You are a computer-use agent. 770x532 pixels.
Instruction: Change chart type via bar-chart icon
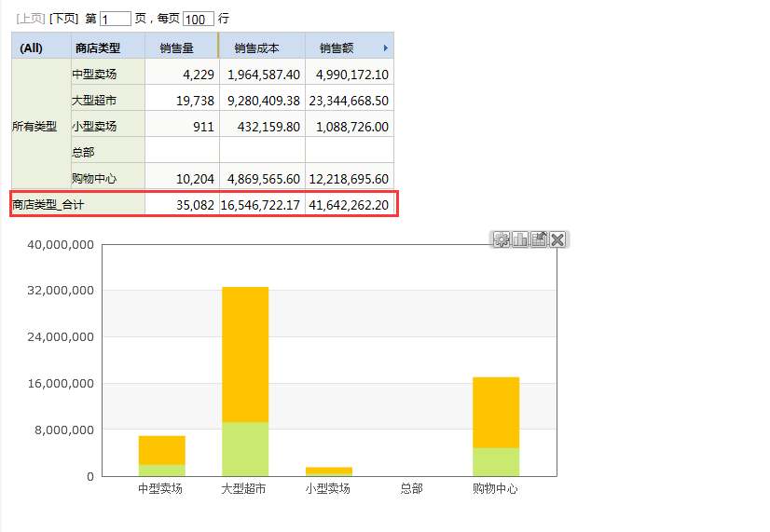pyautogui.click(x=519, y=239)
